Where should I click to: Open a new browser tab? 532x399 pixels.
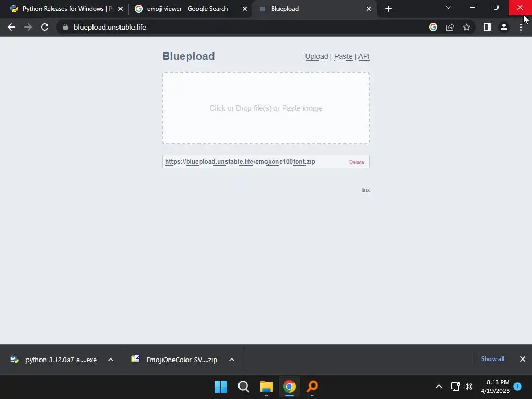pyautogui.click(x=389, y=9)
